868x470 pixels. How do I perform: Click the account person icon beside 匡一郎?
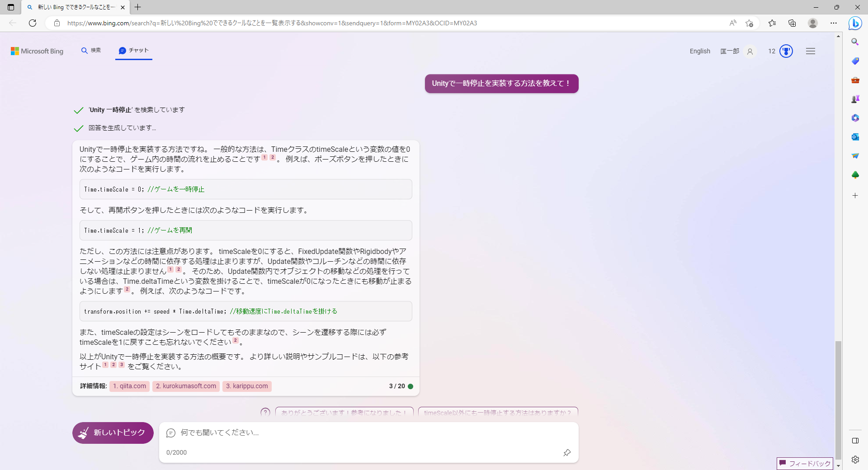coord(750,52)
